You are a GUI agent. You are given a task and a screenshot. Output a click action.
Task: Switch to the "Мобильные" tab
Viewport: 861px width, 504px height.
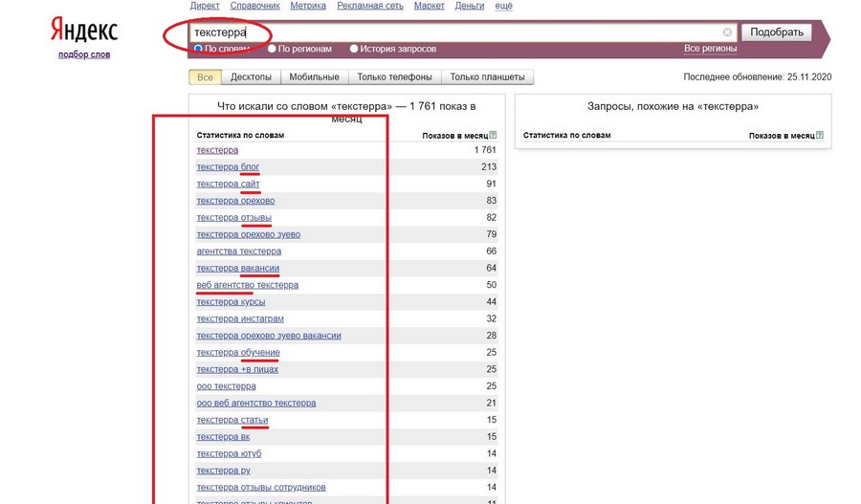[x=314, y=77]
